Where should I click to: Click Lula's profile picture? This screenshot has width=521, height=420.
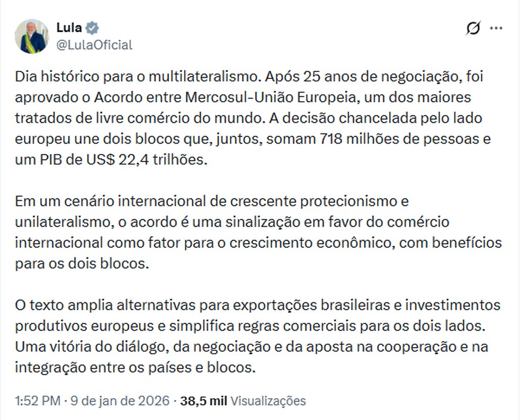(34, 33)
